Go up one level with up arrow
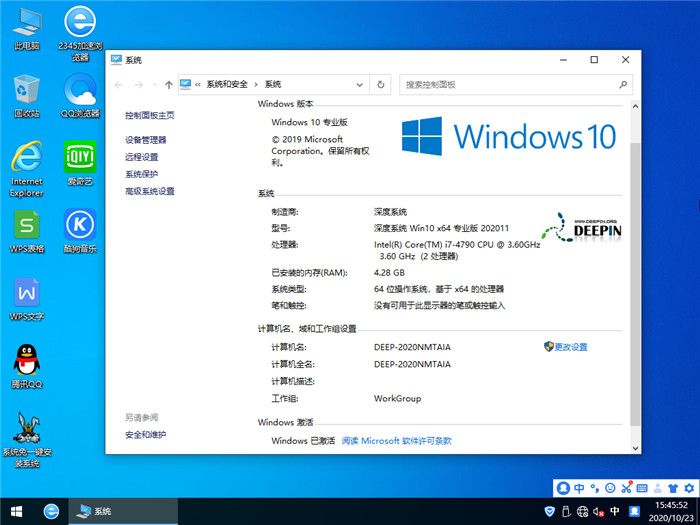 [169, 85]
